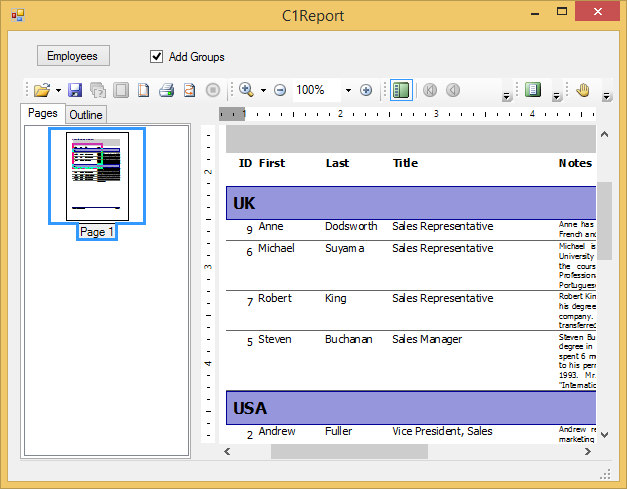Select the Pages tab
The height and width of the screenshot is (489, 627).
pos(43,114)
